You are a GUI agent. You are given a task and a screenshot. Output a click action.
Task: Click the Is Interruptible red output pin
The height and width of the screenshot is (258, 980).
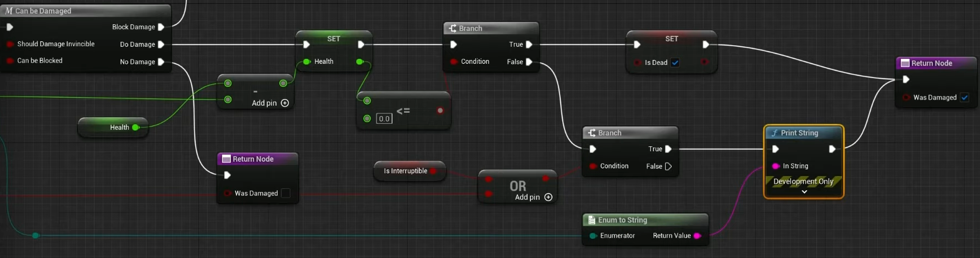click(433, 171)
